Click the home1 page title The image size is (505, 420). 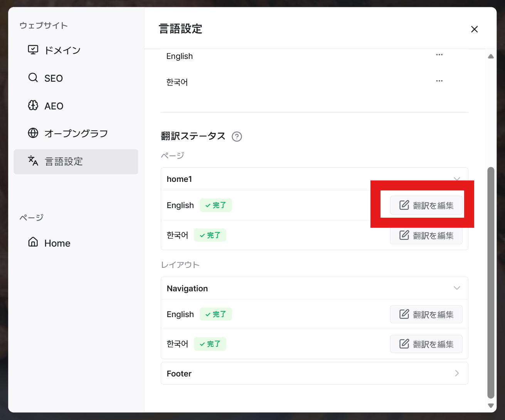[179, 179]
